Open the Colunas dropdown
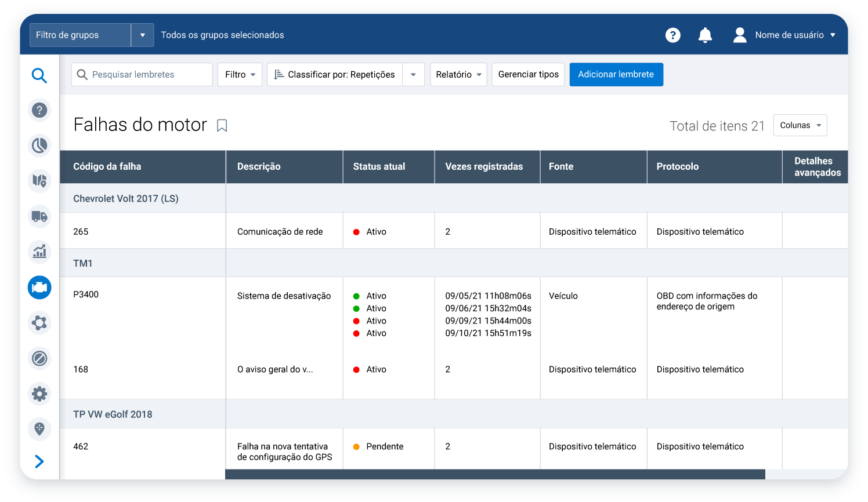Screen dimensions: 868x502 click(800, 125)
